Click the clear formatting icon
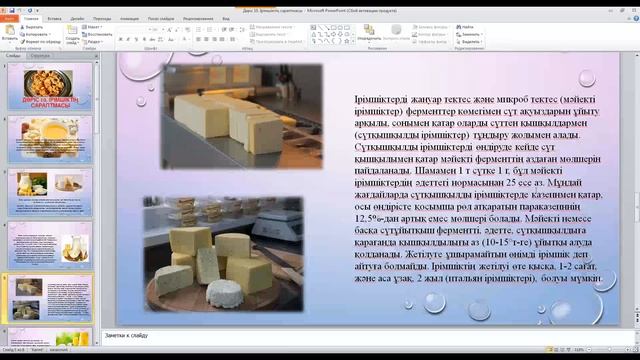This screenshot has width=640, height=360. [x=187, y=29]
